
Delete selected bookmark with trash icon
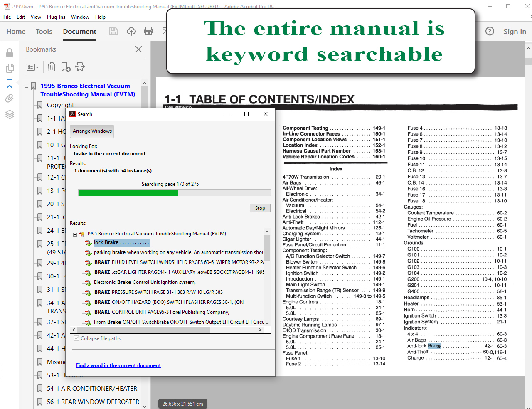point(52,67)
